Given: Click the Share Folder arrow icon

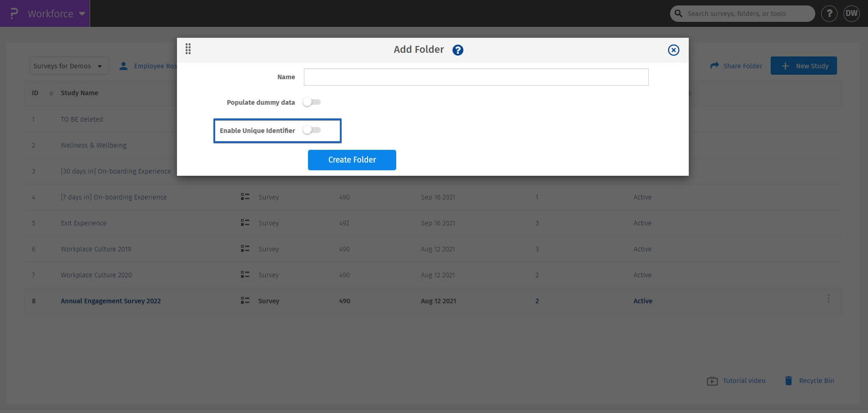Looking at the screenshot, I should (x=715, y=66).
